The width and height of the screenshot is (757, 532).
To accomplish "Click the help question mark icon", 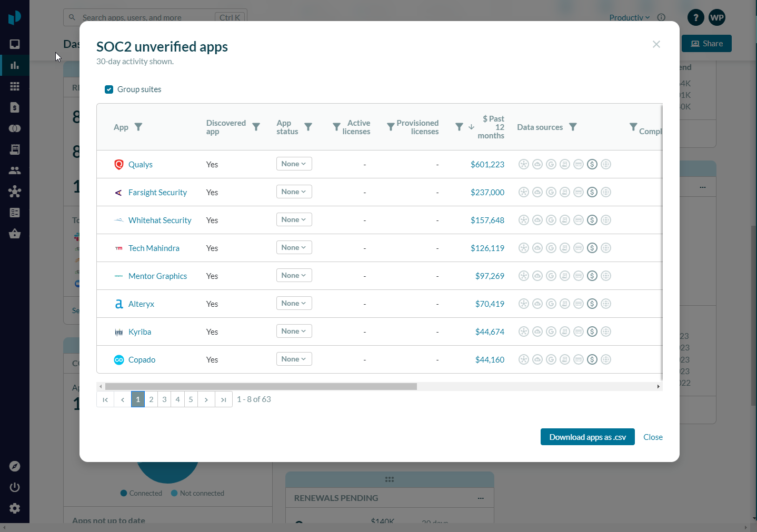I will (x=695, y=17).
